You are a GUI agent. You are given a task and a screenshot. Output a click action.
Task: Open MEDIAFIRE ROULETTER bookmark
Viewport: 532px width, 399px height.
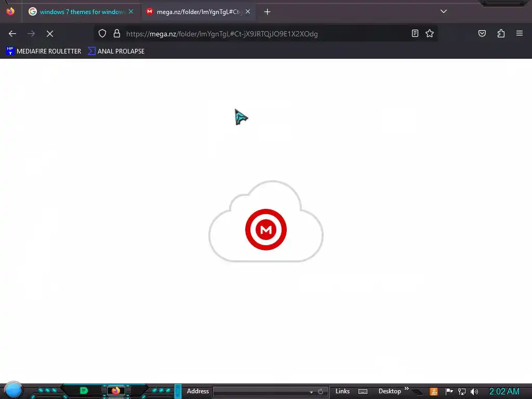(44, 51)
